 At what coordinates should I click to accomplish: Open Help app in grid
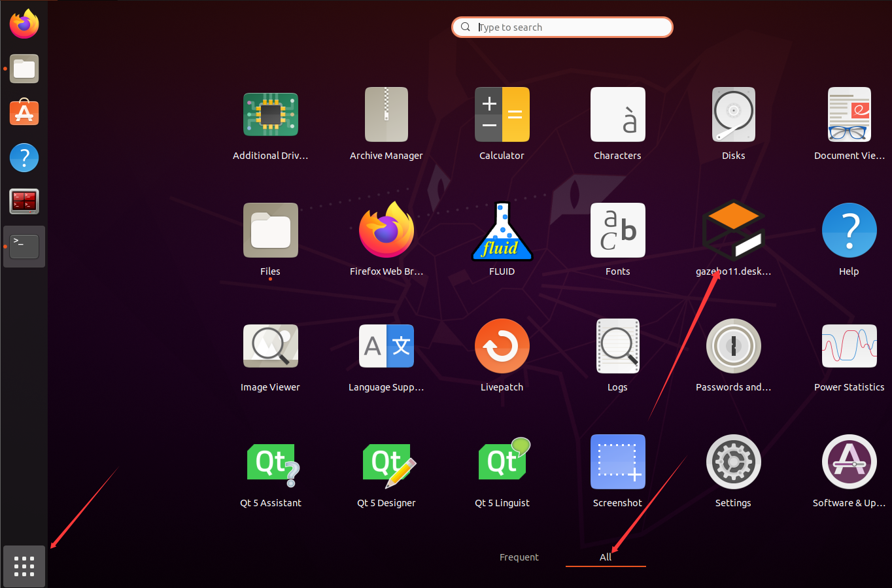click(x=849, y=230)
